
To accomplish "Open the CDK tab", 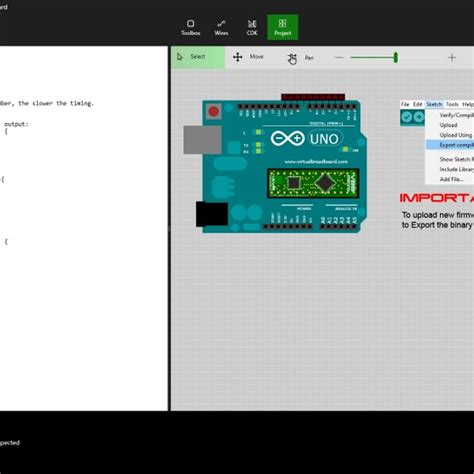I will pos(252,28).
